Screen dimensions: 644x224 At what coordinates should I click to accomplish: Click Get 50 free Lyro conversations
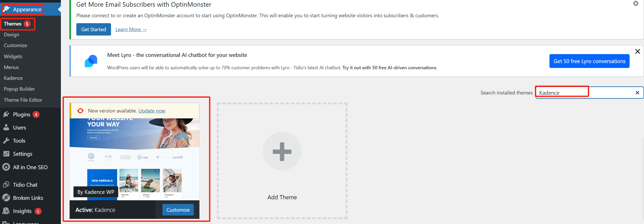coord(589,61)
